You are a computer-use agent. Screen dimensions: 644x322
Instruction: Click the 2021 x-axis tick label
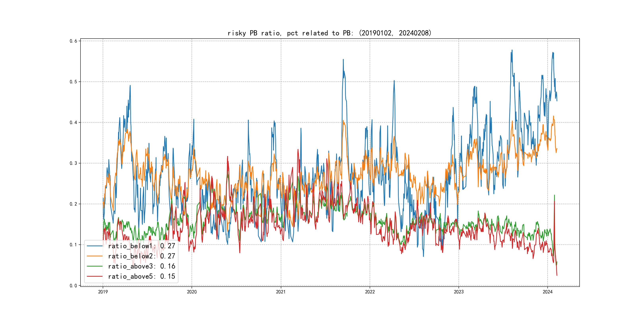(281, 292)
